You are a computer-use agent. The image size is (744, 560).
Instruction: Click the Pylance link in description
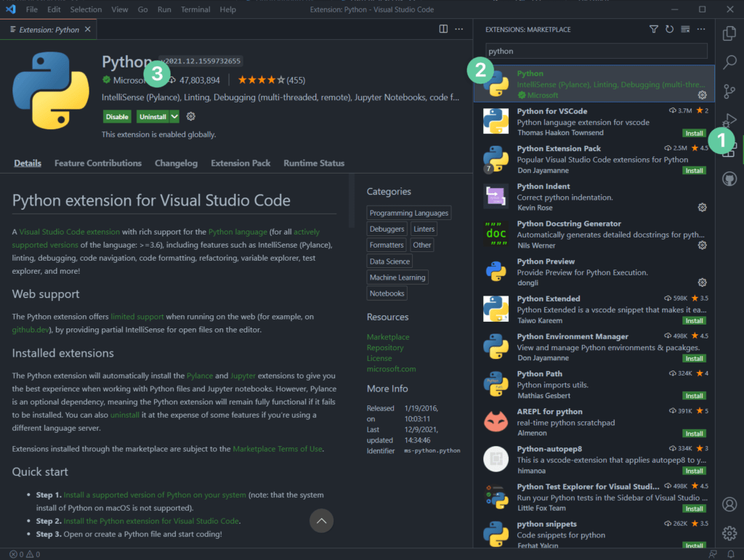[200, 376]
